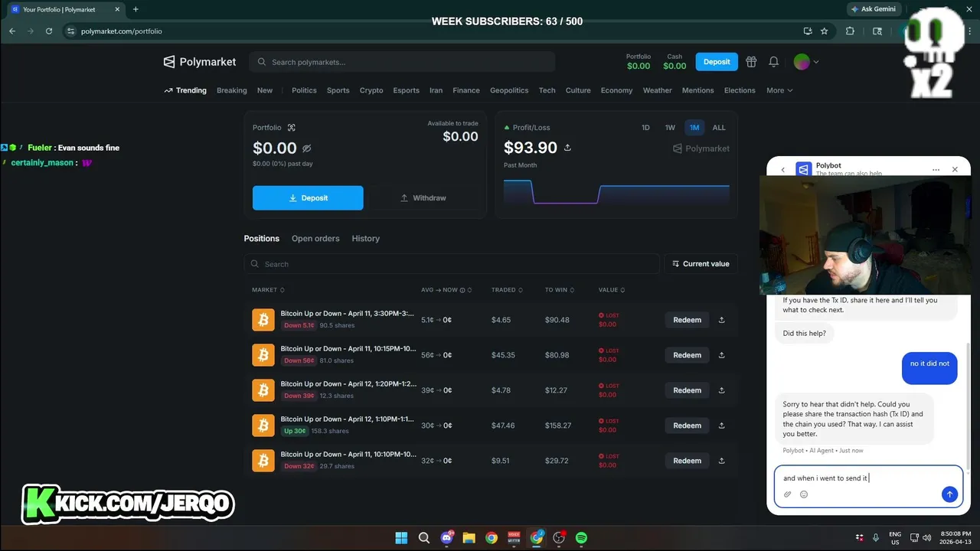Send the chat message with arrow button

click(x=949, y=494)
